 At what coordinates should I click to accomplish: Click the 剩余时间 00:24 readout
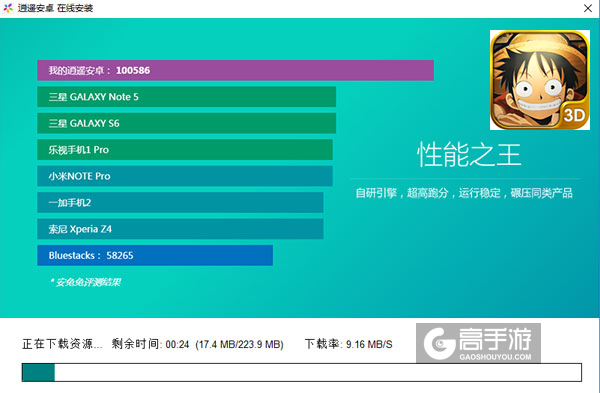[x=150, y=344]
